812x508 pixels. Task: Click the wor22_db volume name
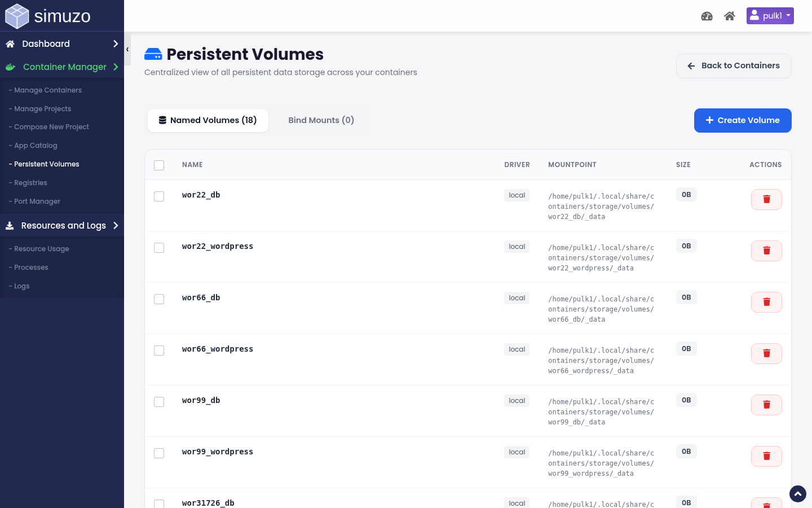coord(201,195)
